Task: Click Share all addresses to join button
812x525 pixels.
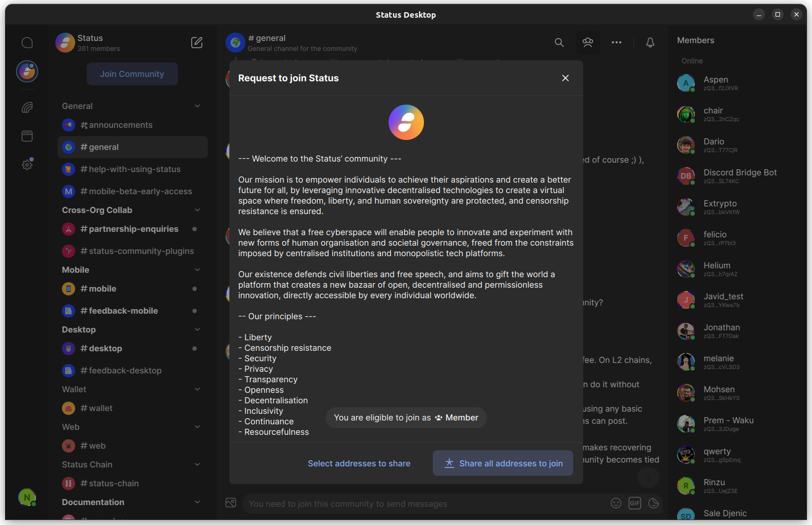Action: click(x=503, y=464)
